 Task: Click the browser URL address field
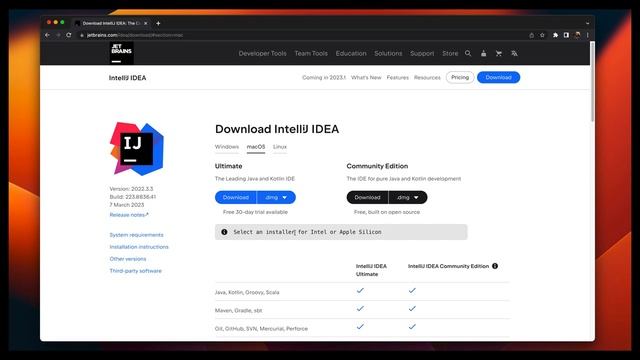(x=302, y=36)
